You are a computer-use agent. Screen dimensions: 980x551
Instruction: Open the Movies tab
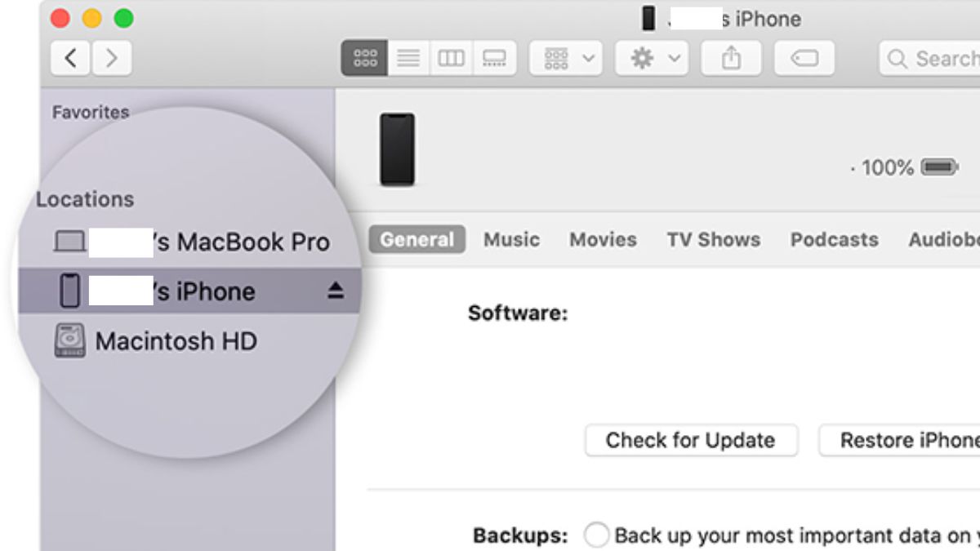pyautogui.click(x=603, y=239)
